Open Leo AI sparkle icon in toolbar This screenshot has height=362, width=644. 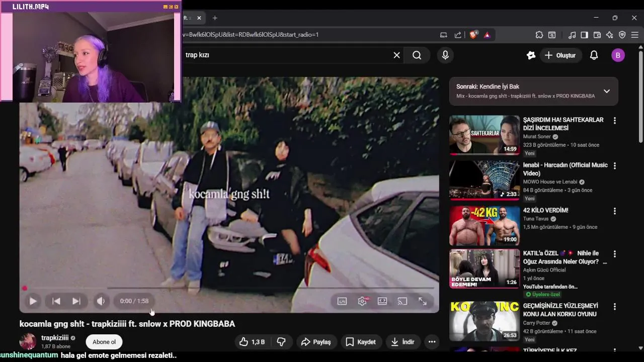(x=610, y=35)
